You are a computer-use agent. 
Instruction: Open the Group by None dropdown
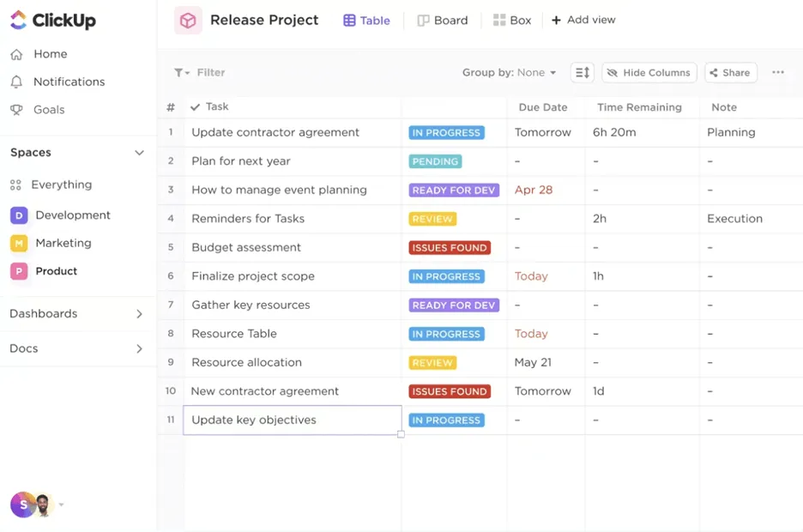pos(509,73)
